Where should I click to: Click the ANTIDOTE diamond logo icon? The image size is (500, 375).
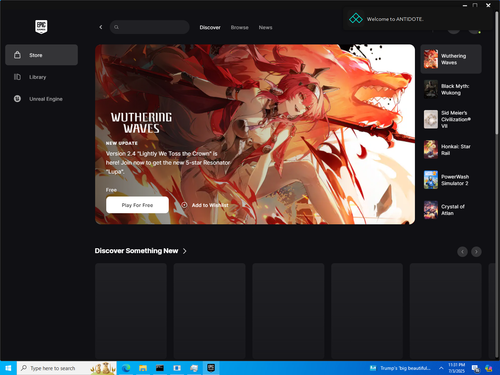(356, 19)
